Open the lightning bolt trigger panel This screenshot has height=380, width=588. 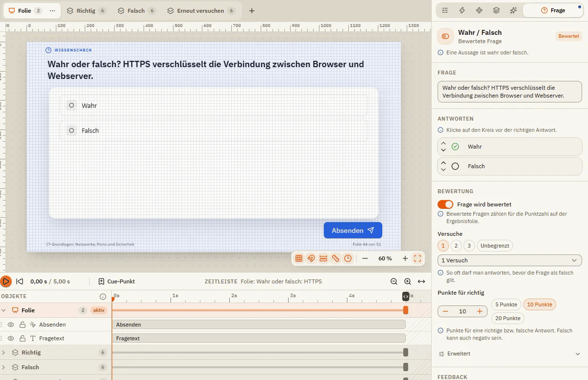462,10
